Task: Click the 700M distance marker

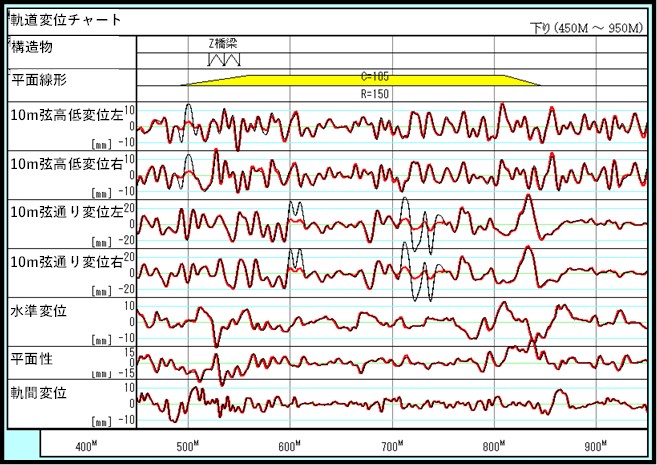Action: (392, 445)
